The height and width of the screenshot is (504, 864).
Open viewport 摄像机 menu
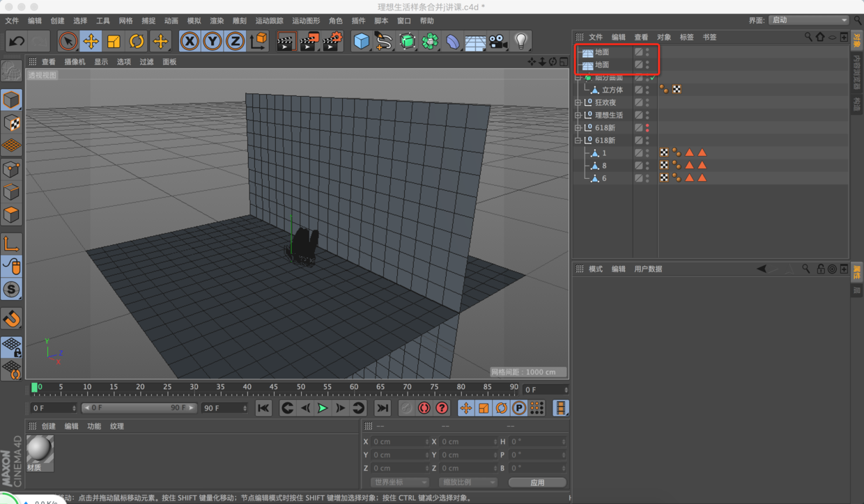coord(75,62)
